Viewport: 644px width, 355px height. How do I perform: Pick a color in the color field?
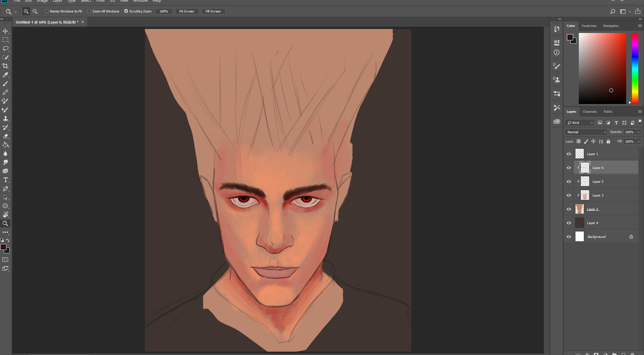click(x=602, y=68)
